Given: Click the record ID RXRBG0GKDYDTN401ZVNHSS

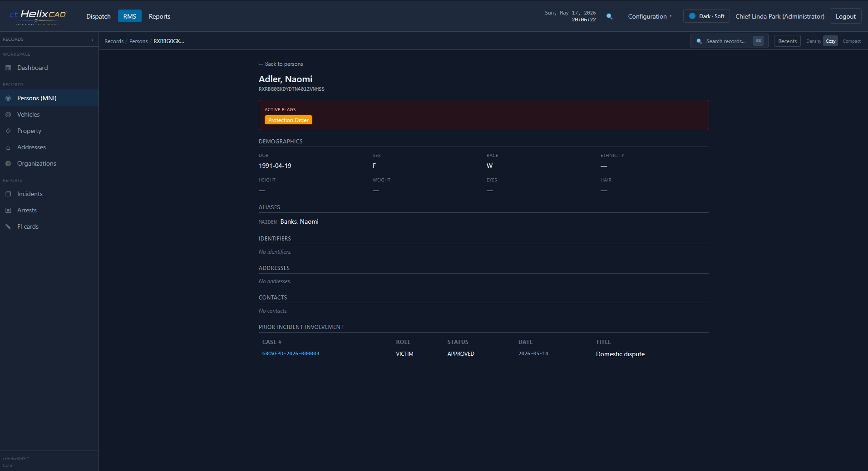Looking at the screenshot, I should (291, 89).
